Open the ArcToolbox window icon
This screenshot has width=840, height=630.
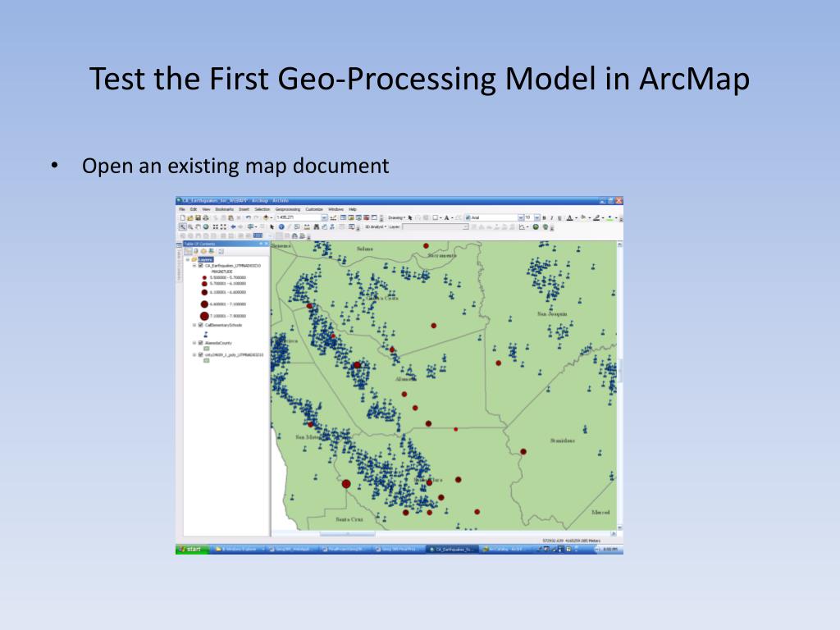(x=366, y=218)
